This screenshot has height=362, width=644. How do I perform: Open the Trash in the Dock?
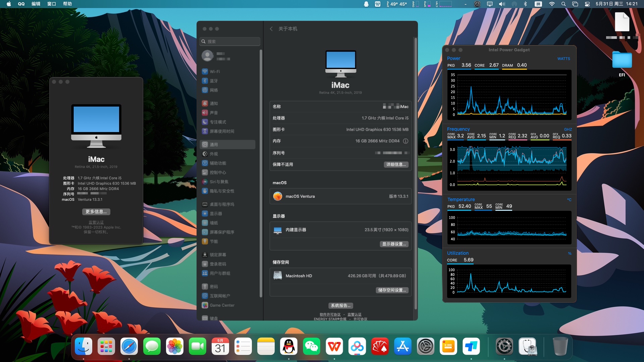(x=560, y=346)
